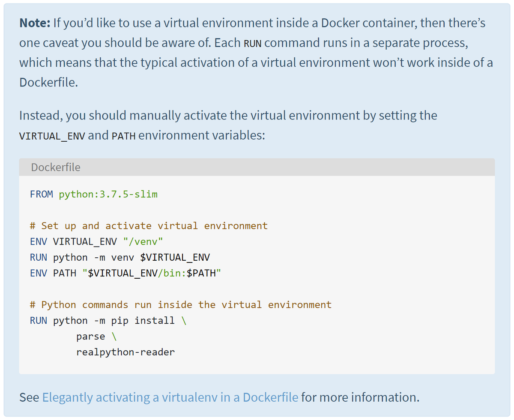Select the "/venv" string value
Image resolution: width=514 pixels, height=420 pixels.
[x=143, y=241]
